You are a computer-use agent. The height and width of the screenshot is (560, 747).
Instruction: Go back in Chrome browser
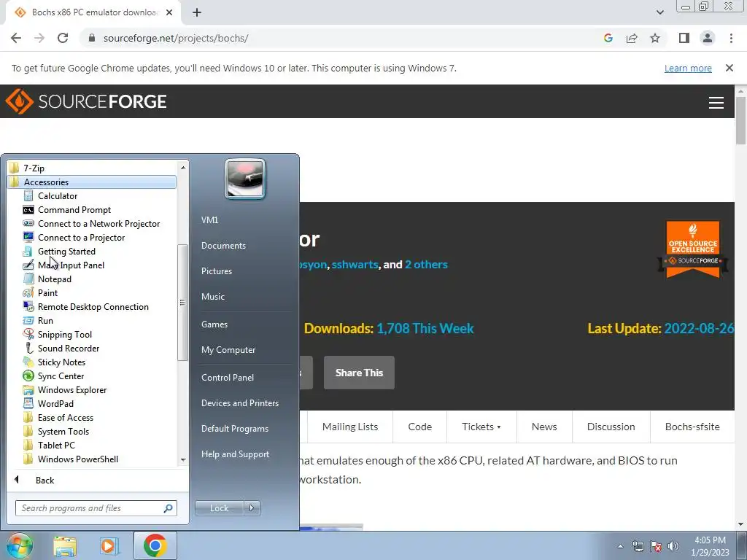[x=16, y=38]
